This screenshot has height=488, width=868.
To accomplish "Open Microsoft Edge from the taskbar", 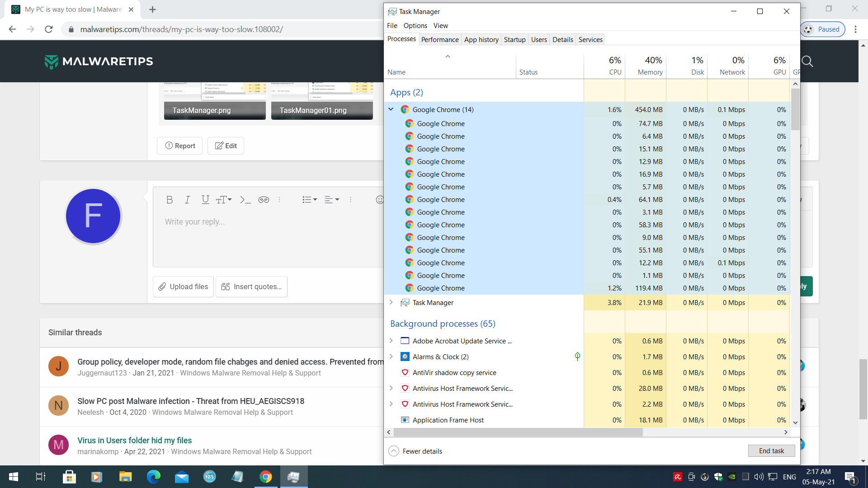I will coord(154,477).
